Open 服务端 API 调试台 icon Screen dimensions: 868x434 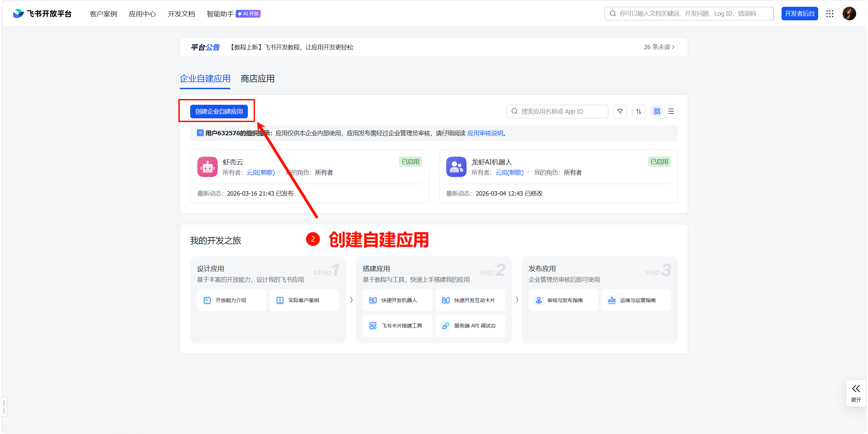[x=446, y=325]
